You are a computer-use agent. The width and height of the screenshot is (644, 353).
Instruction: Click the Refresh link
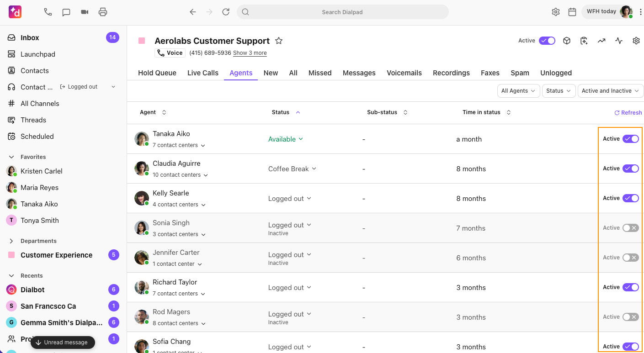pos(628,113)
